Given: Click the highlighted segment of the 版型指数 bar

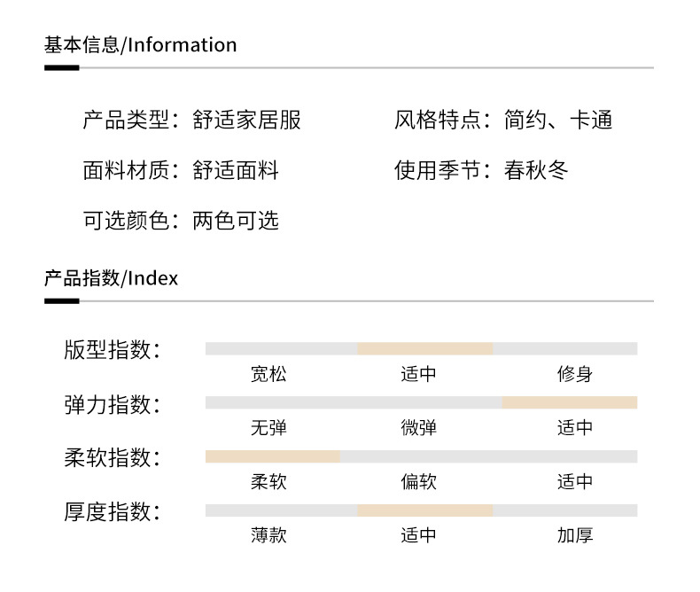Looking at the screenshot, I should click(x=425, y=348).
